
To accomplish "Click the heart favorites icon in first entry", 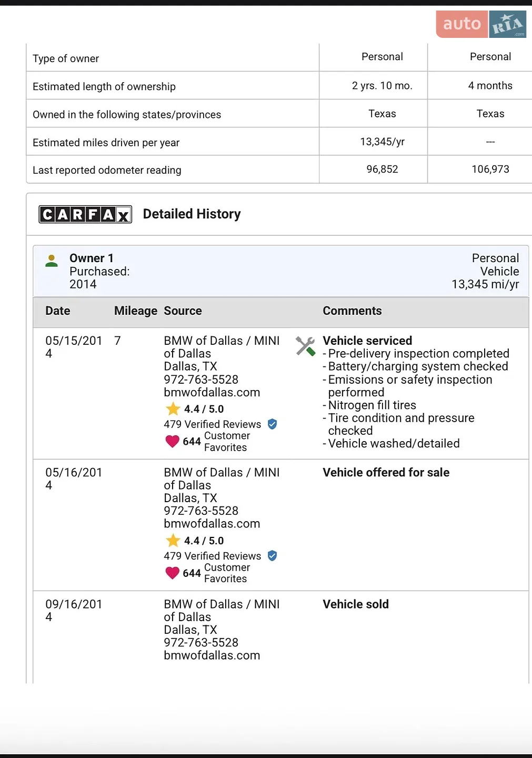I will click(x=172, y=441).
